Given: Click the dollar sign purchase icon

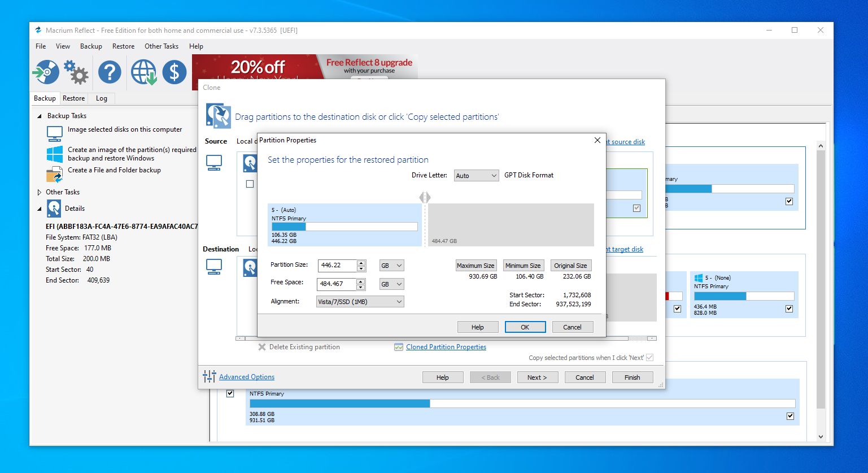Looking at the screenshot, I should coord(175,72).
